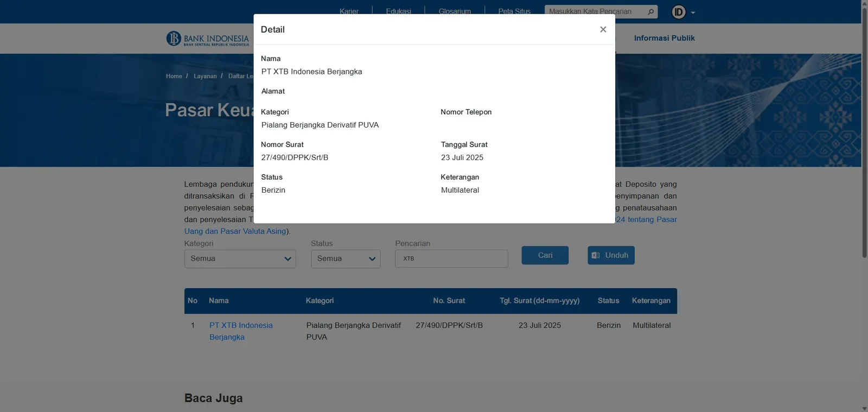
Task: Open Glosarium top navigation link
Action: point(455,11)
